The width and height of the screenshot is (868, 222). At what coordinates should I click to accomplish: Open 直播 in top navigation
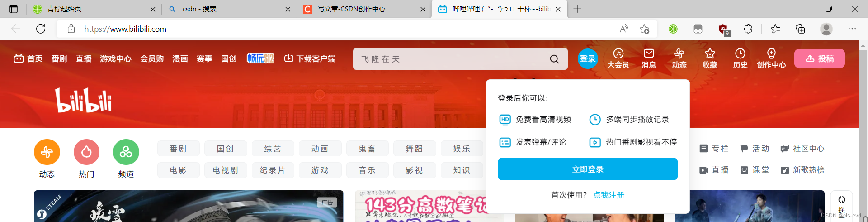click(84, 59)
